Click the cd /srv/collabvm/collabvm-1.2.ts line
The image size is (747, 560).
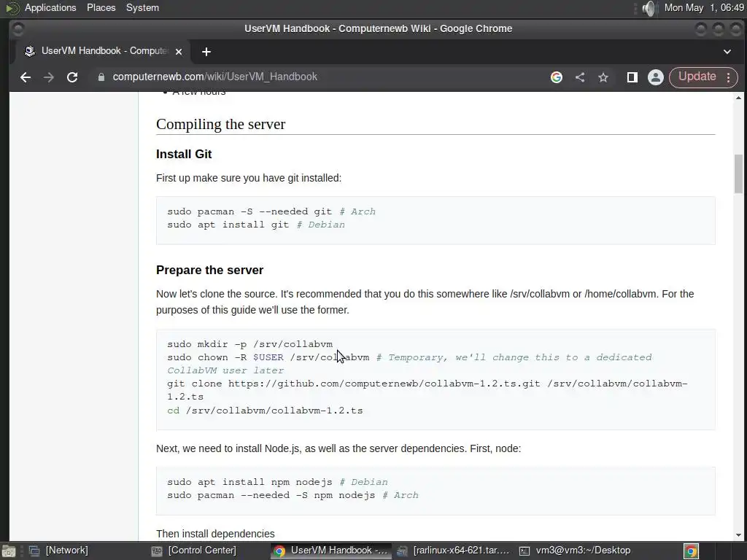point(265,411)
